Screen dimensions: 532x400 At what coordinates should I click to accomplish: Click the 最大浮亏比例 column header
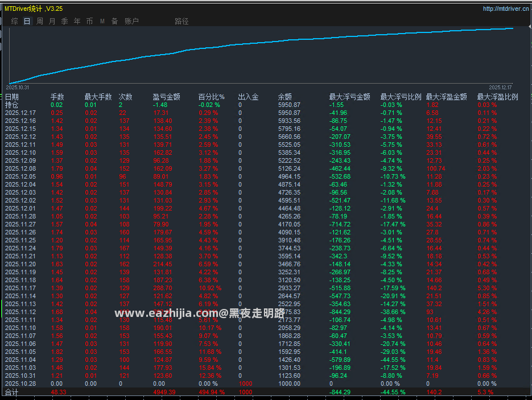[x=401, y=97]
